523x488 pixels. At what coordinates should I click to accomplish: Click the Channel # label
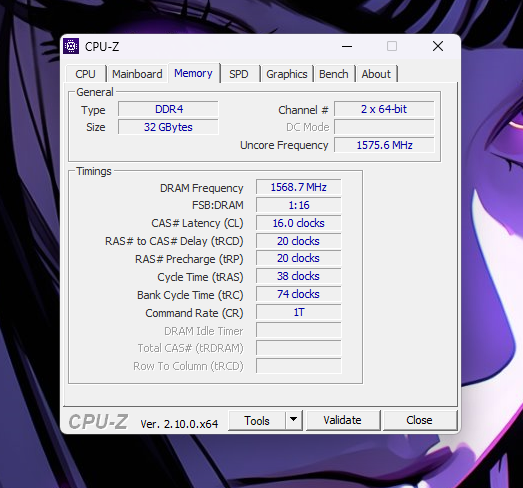[304, 110]
